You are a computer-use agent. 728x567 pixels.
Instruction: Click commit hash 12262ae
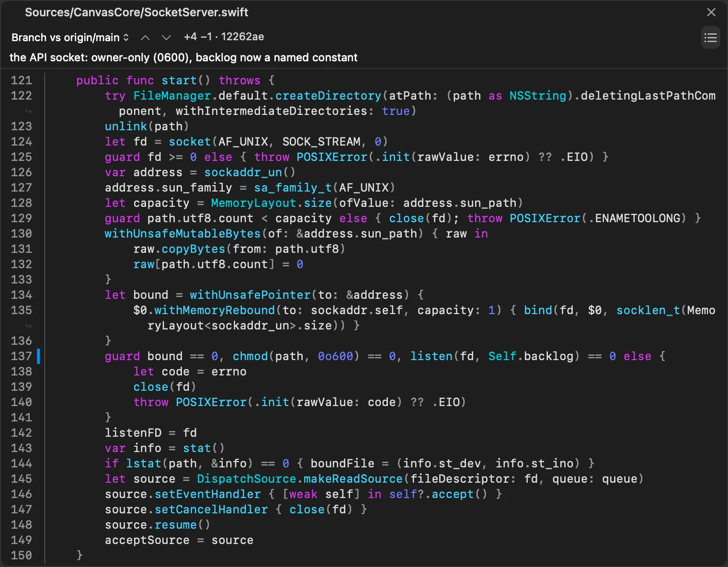(x=242, y=37)
